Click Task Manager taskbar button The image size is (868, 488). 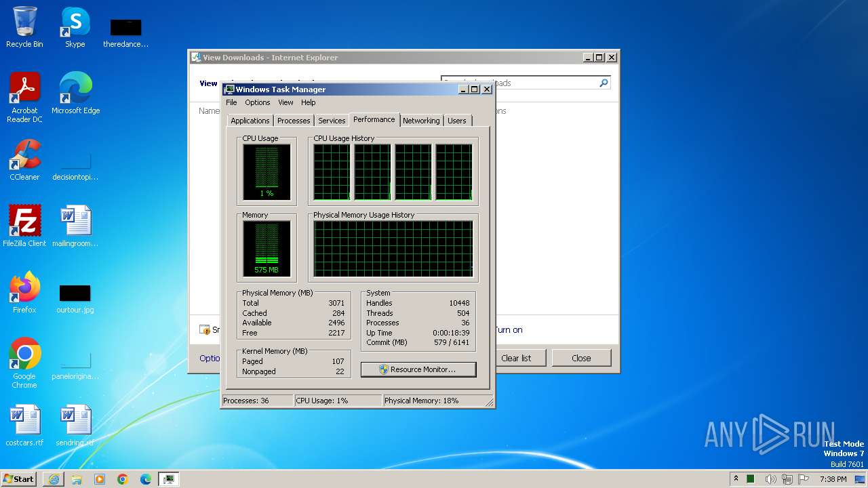[168, 479]
